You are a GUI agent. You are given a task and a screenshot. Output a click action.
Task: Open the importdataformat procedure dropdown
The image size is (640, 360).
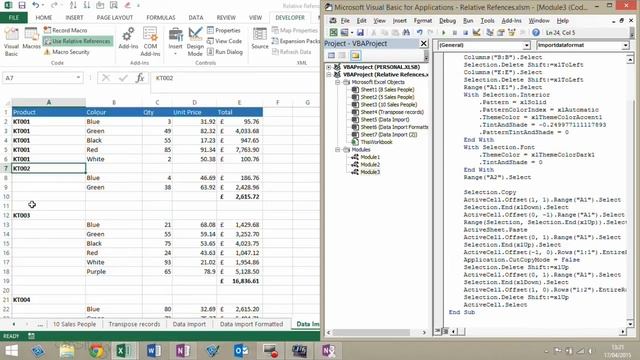(x=625, y=45)
